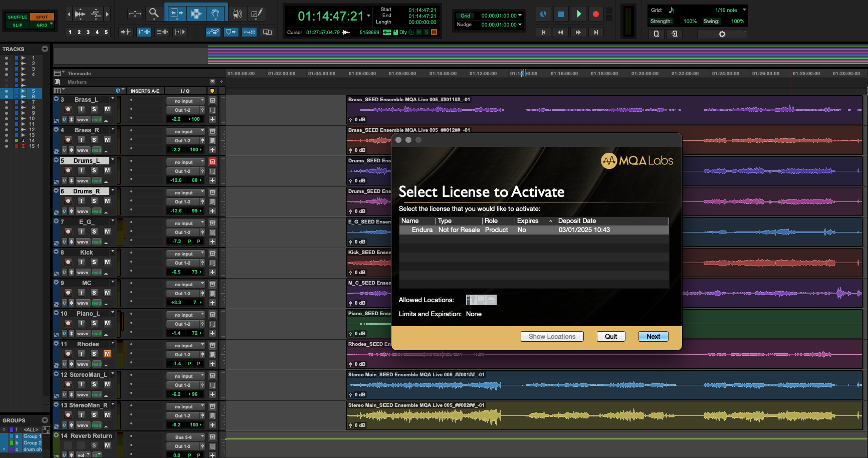The width and height of the screenshot is (868, 458).
Task: Click the Fast Forward button
Action: tap(578, 32)
